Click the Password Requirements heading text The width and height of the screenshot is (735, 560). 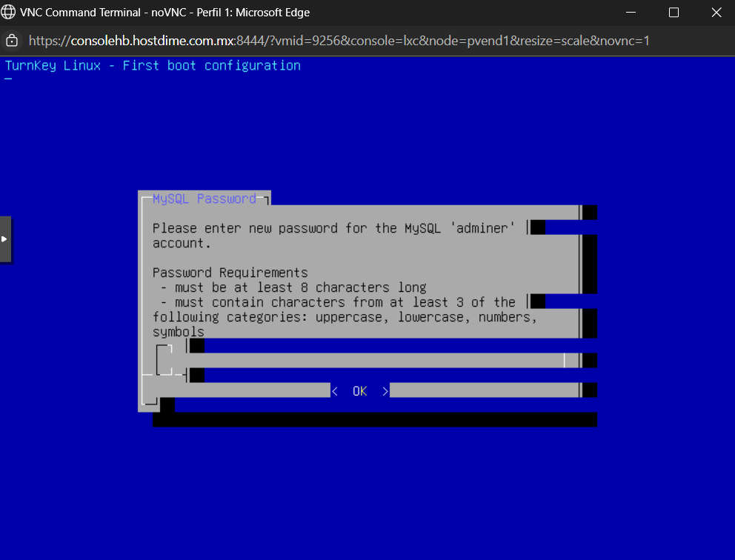[x=230, y=273]
